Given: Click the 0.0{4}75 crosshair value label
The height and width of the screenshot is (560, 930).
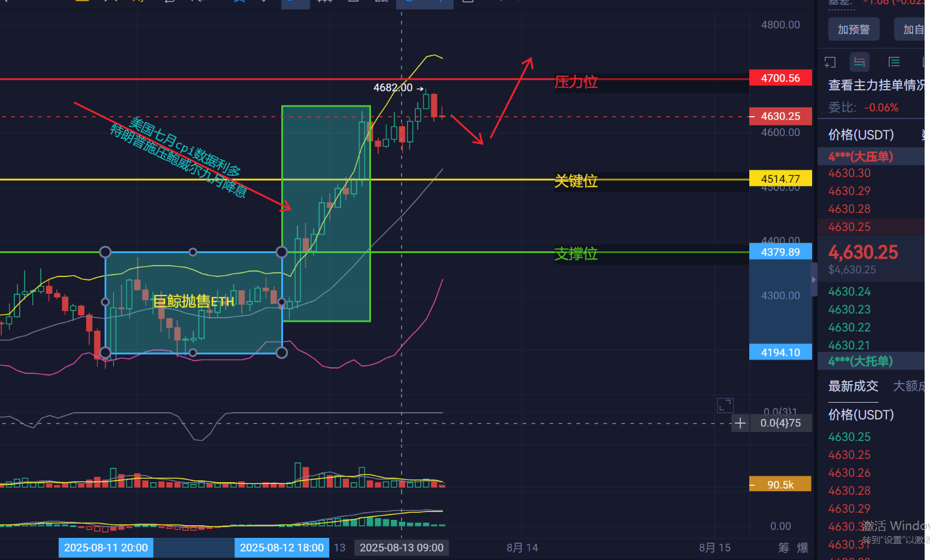Looking at the screenshot, I should [x=780, y=423].
